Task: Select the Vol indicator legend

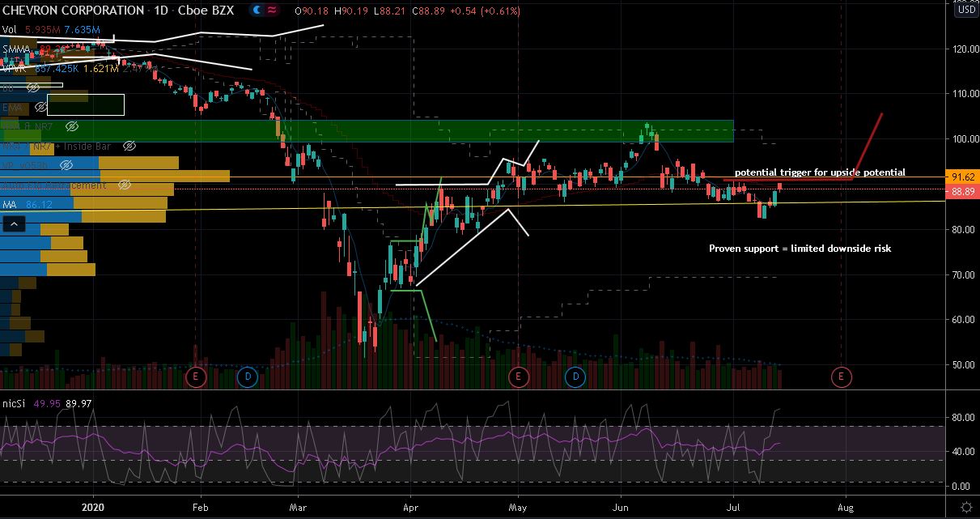Action: (9, 30)
